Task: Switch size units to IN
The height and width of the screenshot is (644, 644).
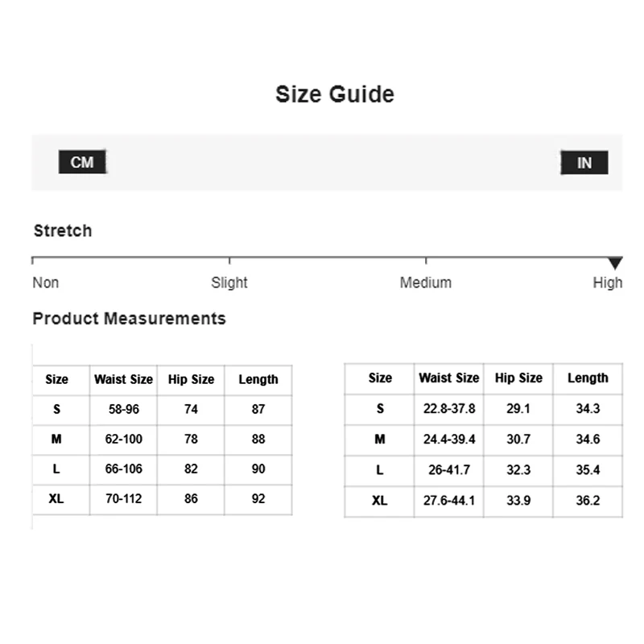Action: click(x=584, y=163)
